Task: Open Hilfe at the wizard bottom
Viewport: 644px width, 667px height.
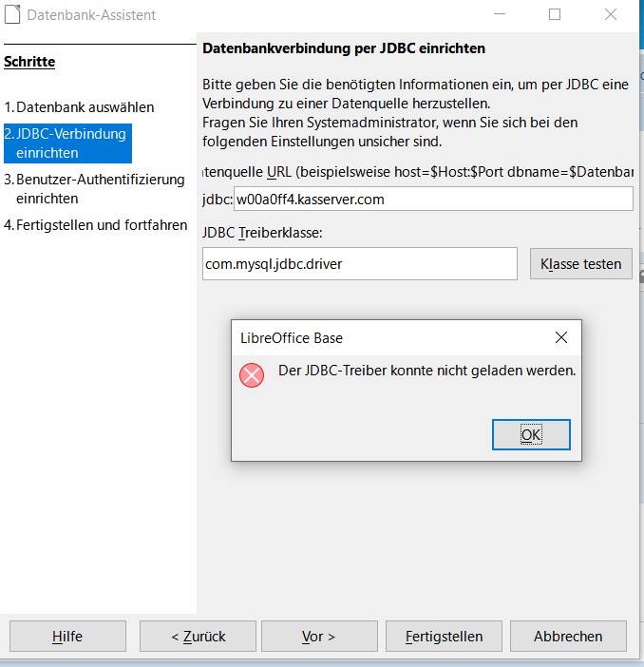Action: [67, 636]
